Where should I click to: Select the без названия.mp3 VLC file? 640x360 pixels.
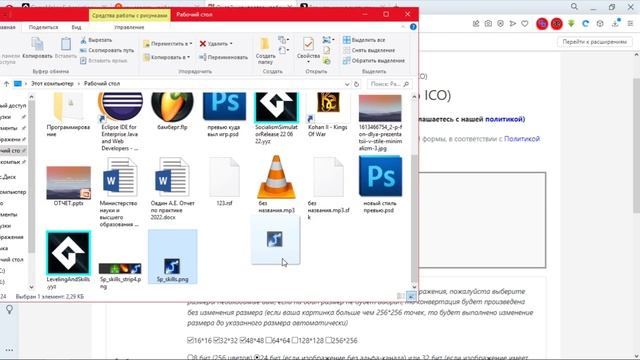[x=276, y=184]
